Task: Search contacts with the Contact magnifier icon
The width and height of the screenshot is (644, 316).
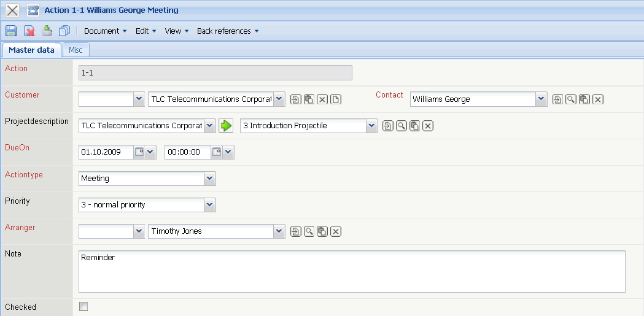Action: 571,99
